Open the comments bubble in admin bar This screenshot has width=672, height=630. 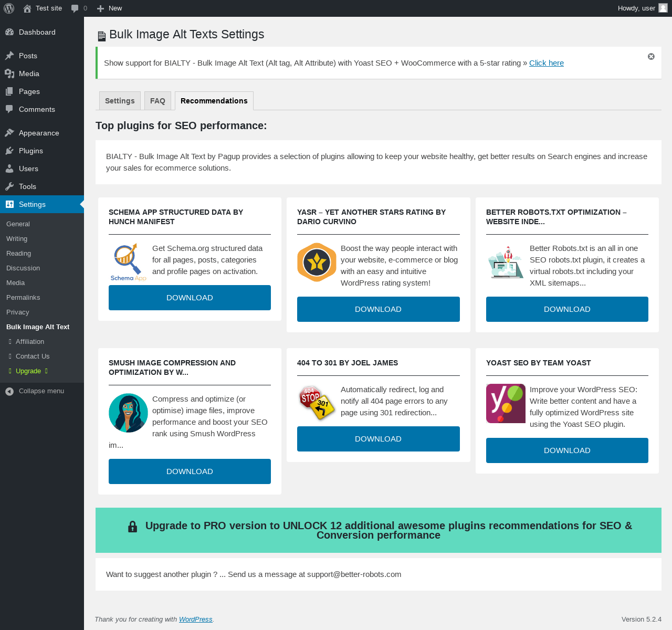coord(79,8)
